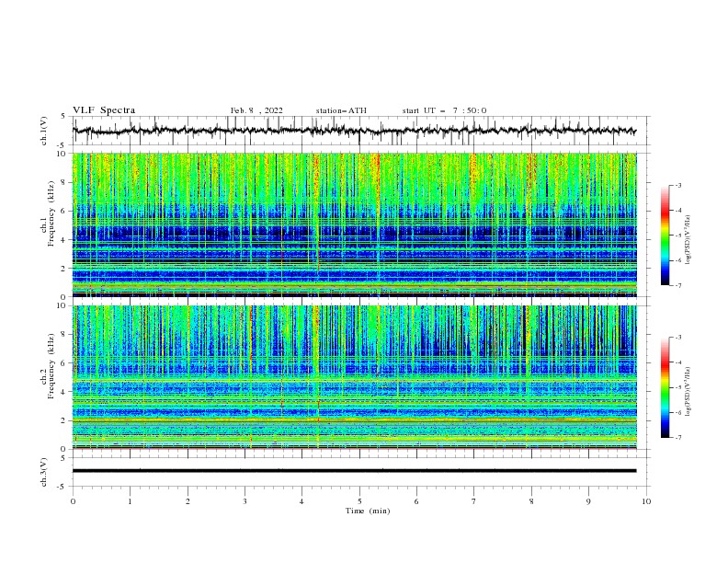Screen dimensions: 728x563
Task: Click the "VLF Spectra" plot title
Action: click(x=104, y=110)
